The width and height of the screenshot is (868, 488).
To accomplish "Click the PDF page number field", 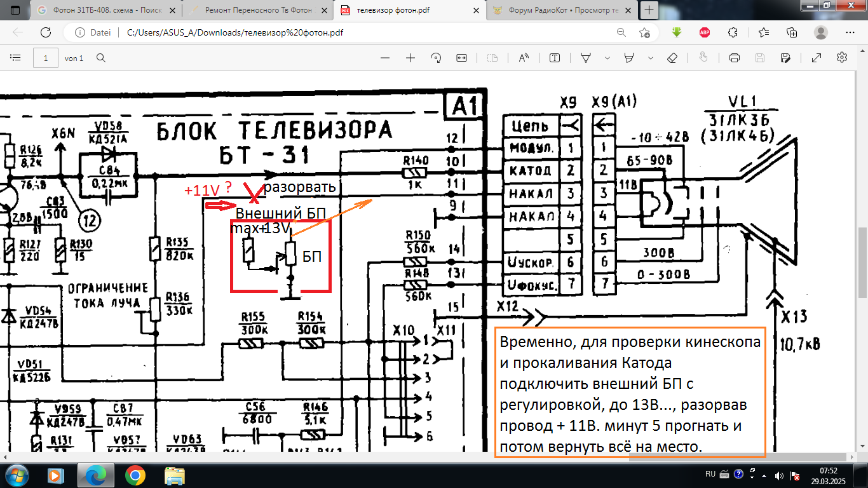I will pos(46,58).
